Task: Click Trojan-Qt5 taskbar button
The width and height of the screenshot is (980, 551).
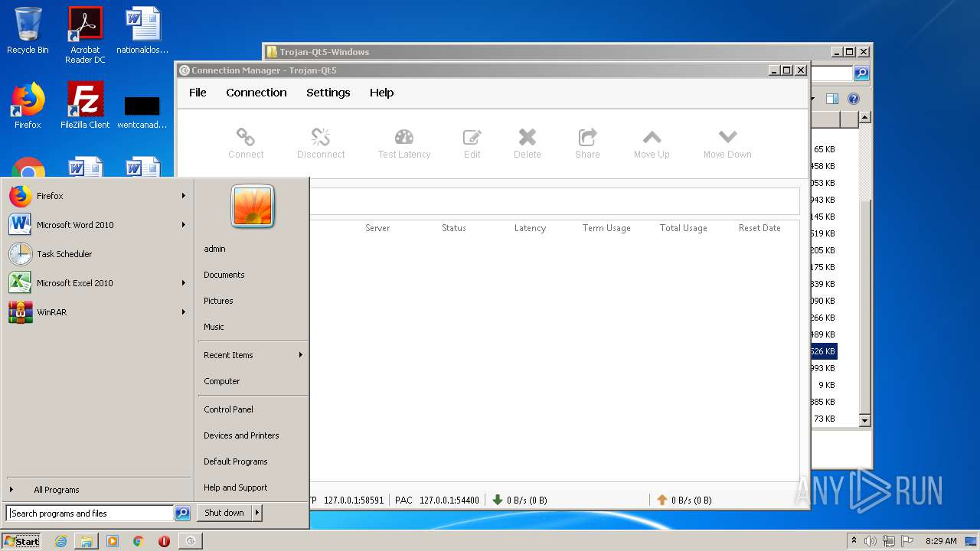Action: [x=191, y=541]
